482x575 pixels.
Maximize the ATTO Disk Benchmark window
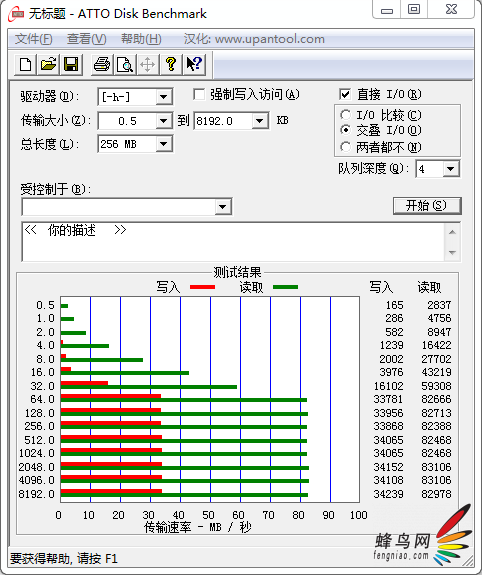point(414,10)
